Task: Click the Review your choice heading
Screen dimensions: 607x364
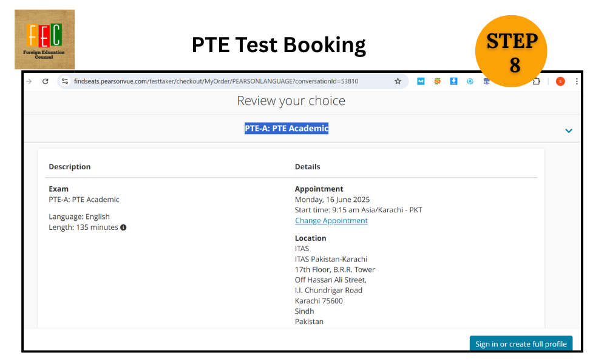Action: pyautogui.click(x=291, y=101)
